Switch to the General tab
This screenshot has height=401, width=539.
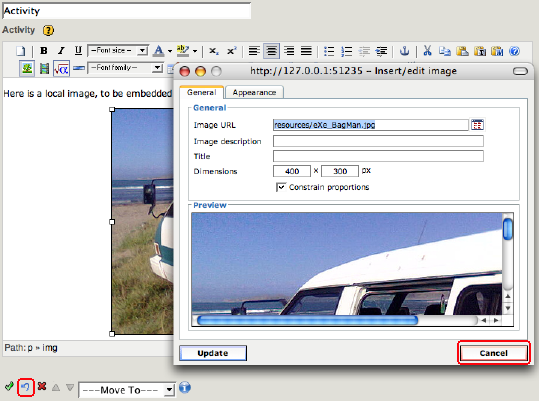coord(201,92)
